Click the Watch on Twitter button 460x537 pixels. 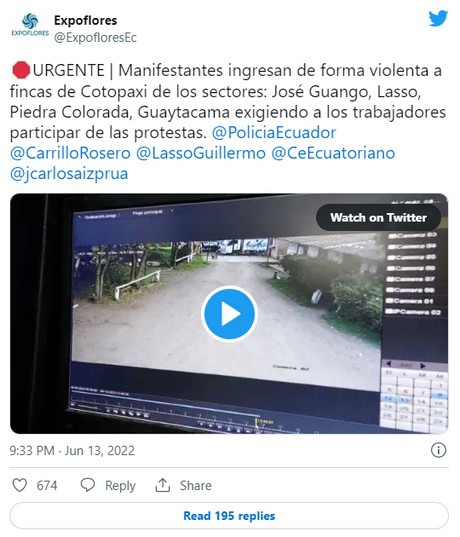(378, 217)
